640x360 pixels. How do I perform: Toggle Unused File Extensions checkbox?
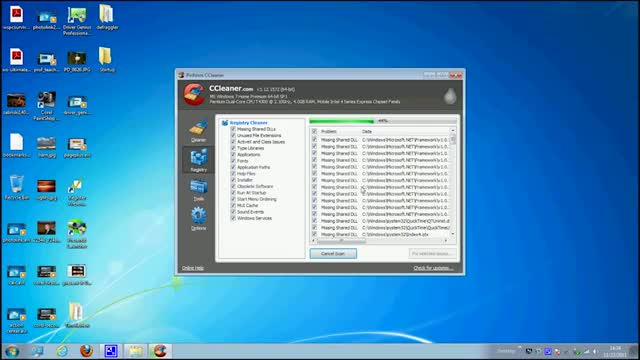233,136
